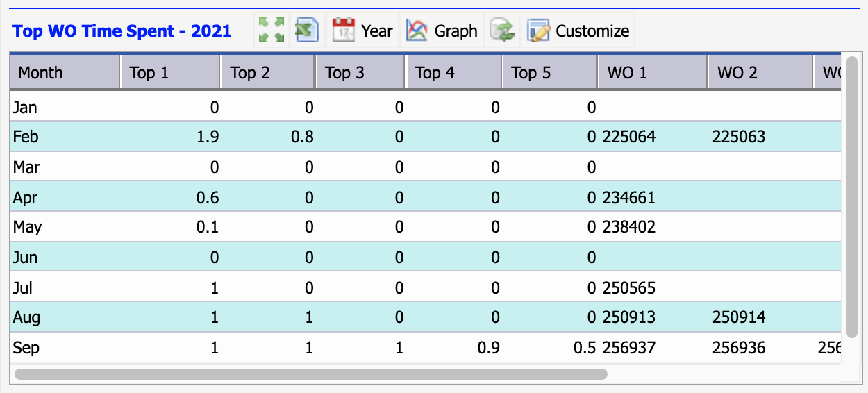Click the WO 2 column header
868x393 pixels.
click(760, 72)
